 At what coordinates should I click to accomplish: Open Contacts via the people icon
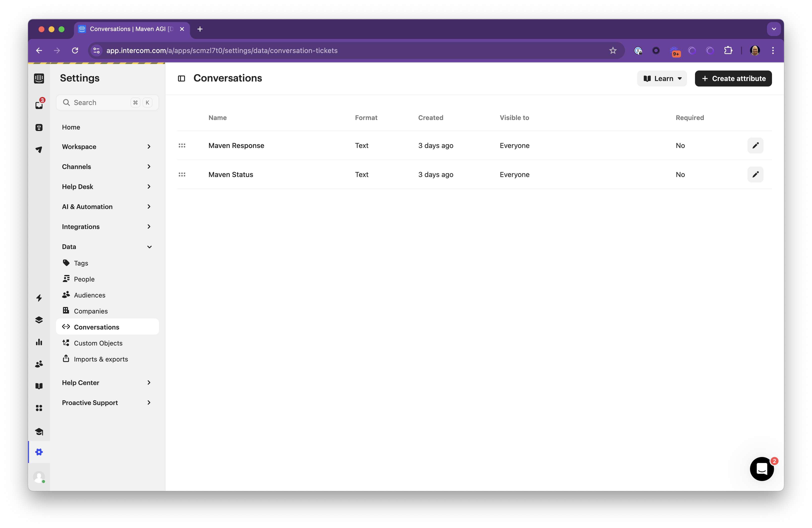(x=39, y=363)
